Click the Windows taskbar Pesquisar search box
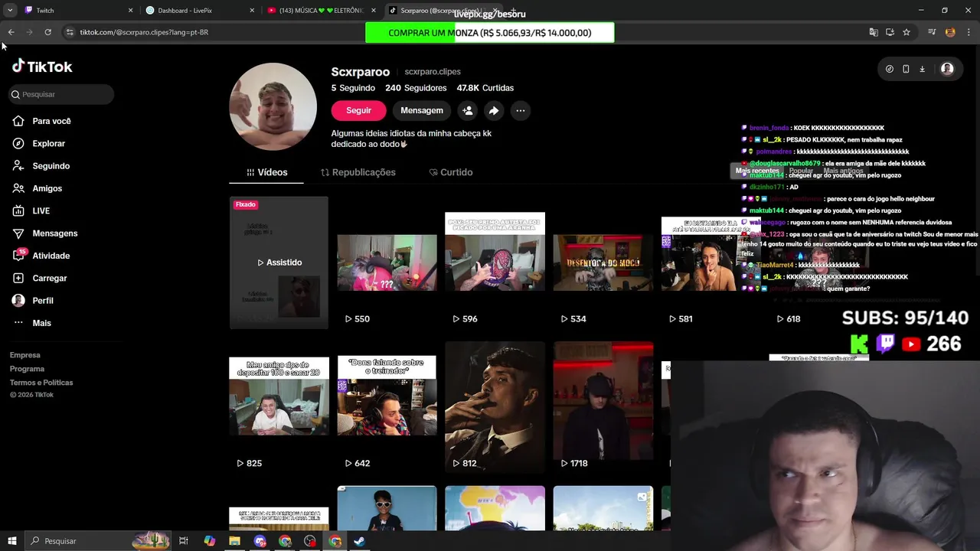Viewport: 980px width, 551px height. (x=98, y=541)
